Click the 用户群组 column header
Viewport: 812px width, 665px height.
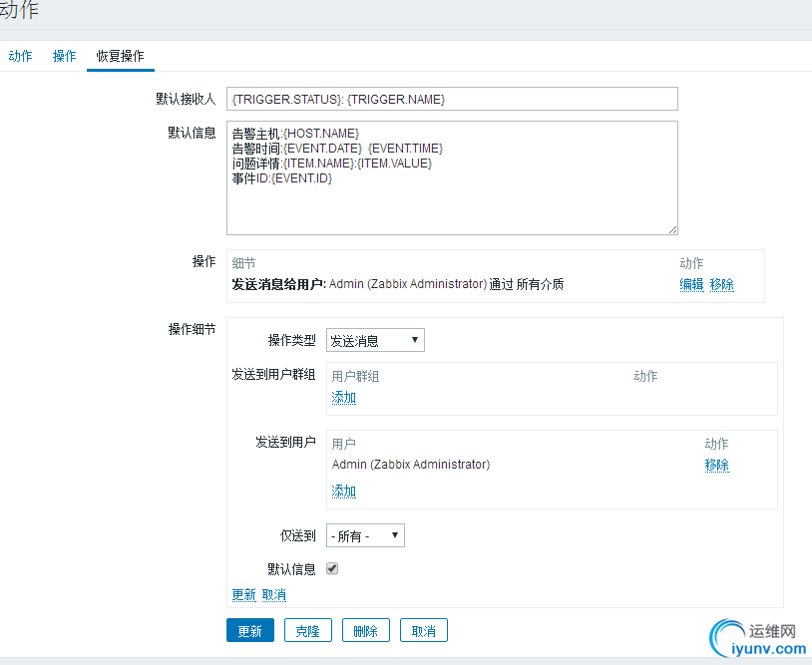(355, 376)
